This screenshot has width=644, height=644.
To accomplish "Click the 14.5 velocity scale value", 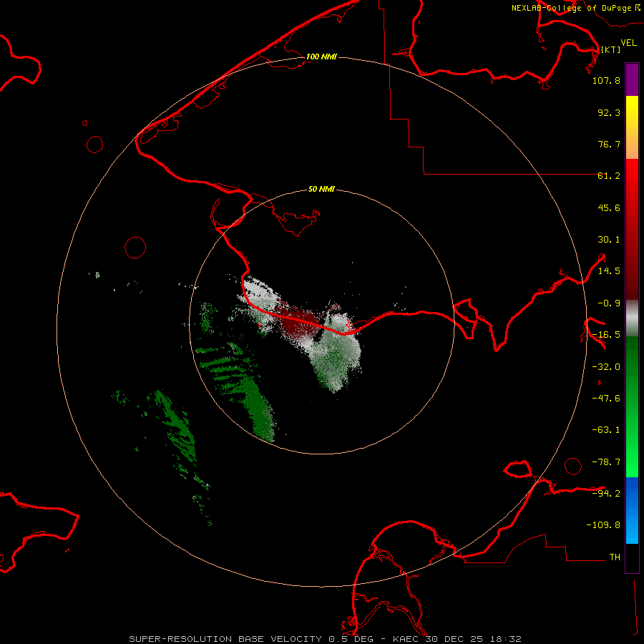I will [609, 271].
